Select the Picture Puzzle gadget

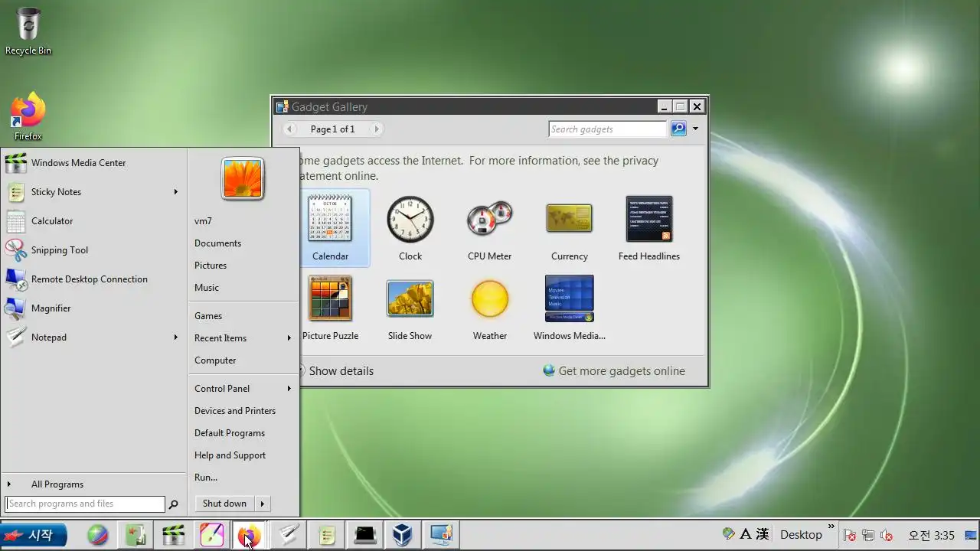click(x=330, y=308)
